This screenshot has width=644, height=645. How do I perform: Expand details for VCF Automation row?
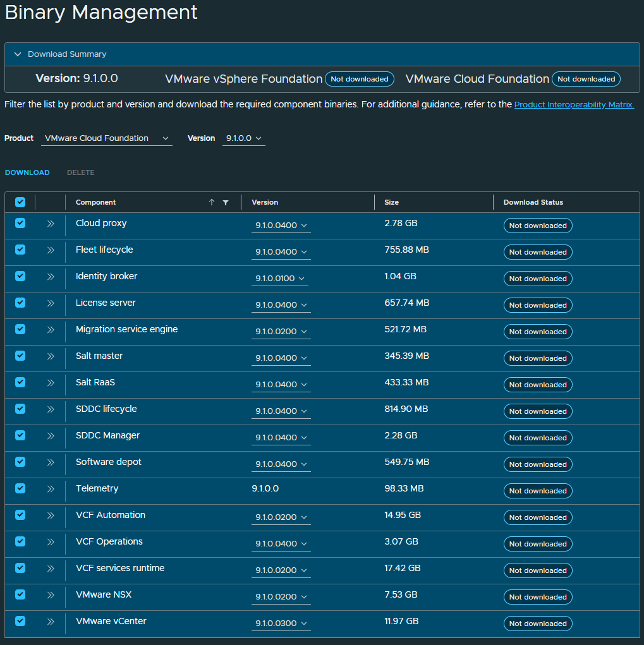50,515
